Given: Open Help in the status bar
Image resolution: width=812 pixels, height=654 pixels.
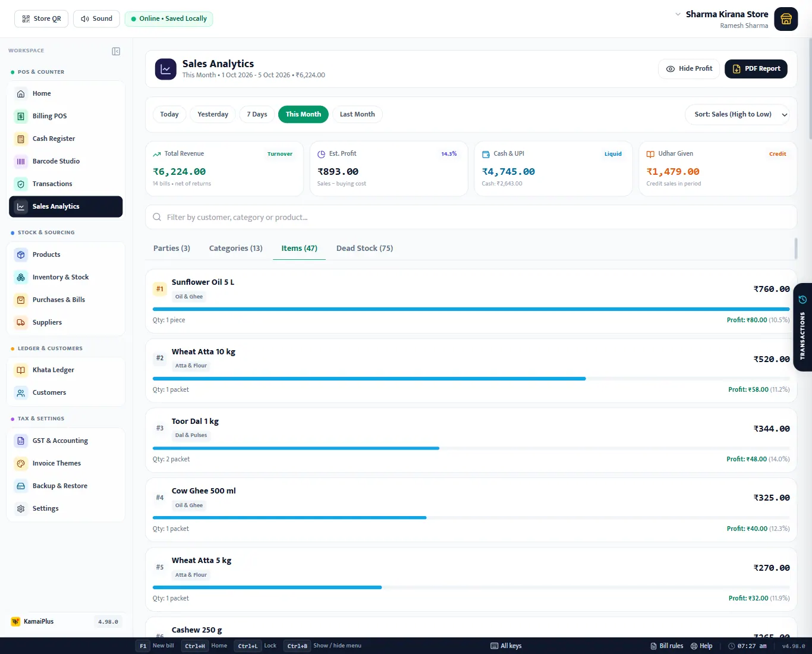Looking at the screenshot, I should point(701,646).
